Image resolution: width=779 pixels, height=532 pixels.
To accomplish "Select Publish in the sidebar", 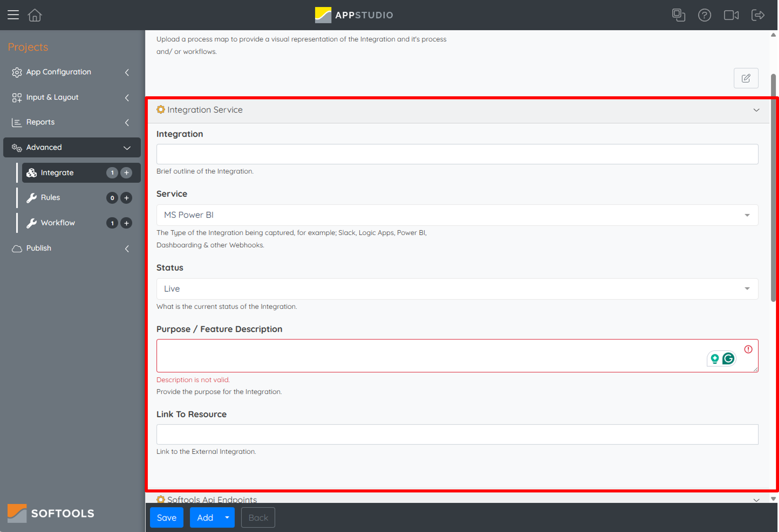I will [x=38, y=248].
